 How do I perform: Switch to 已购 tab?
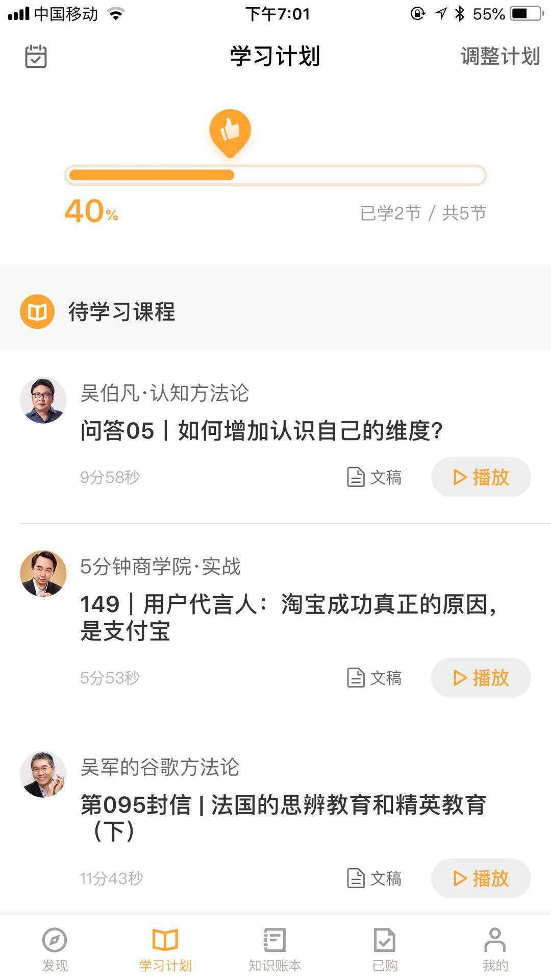385,948
